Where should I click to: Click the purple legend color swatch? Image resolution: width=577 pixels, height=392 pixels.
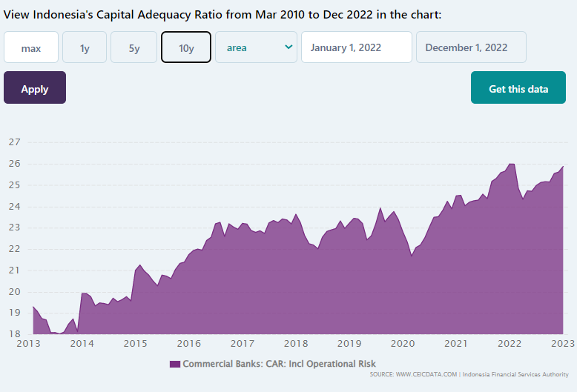click(175, 364)
